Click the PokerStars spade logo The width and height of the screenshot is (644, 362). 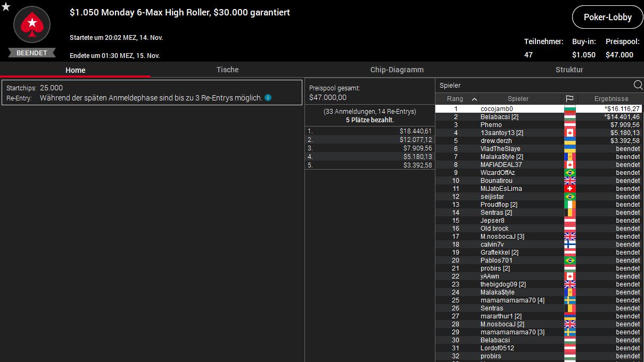pyautogui.click(x=32, y=24)
